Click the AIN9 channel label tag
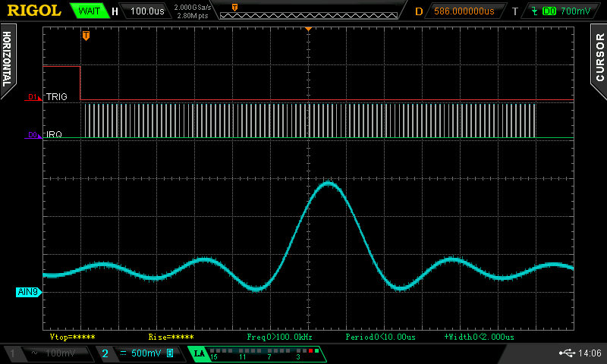The image size is (607, 364). pyautogui.click(x=29, y=292)
